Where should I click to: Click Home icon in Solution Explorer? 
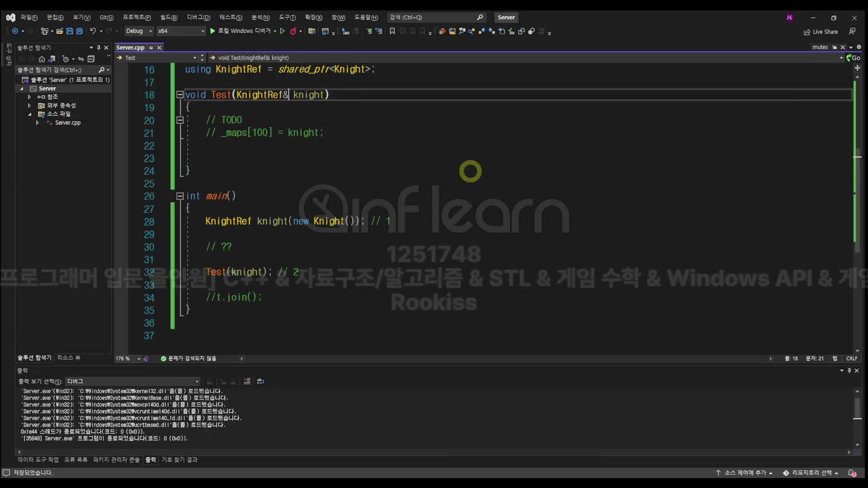pyautogui.click(x=42, y=59)
